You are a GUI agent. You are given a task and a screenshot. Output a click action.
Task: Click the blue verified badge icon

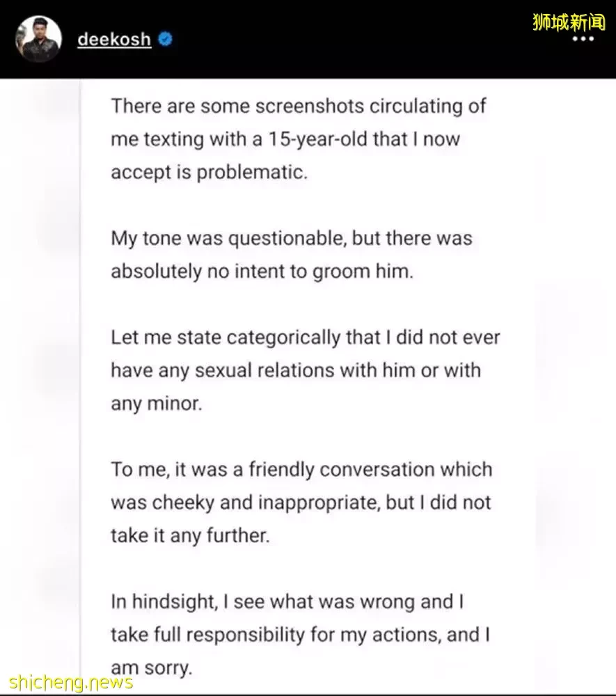(x=166, y=39)
